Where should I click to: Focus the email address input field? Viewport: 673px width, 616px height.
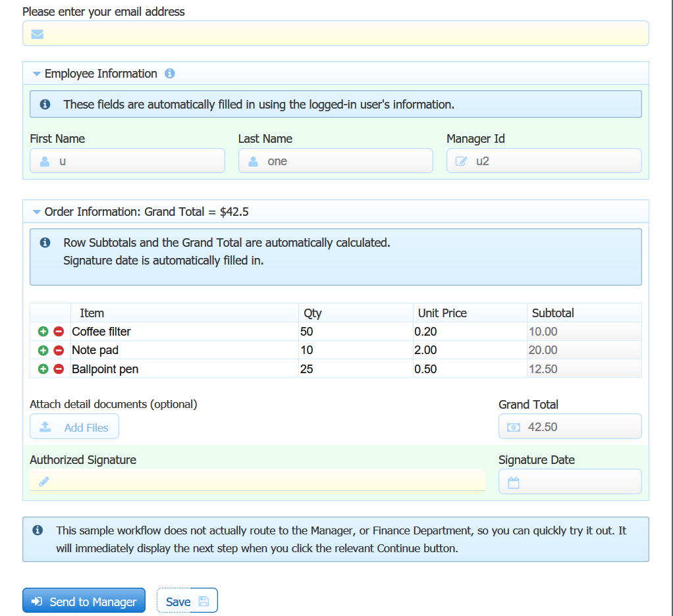click(336, 34)
